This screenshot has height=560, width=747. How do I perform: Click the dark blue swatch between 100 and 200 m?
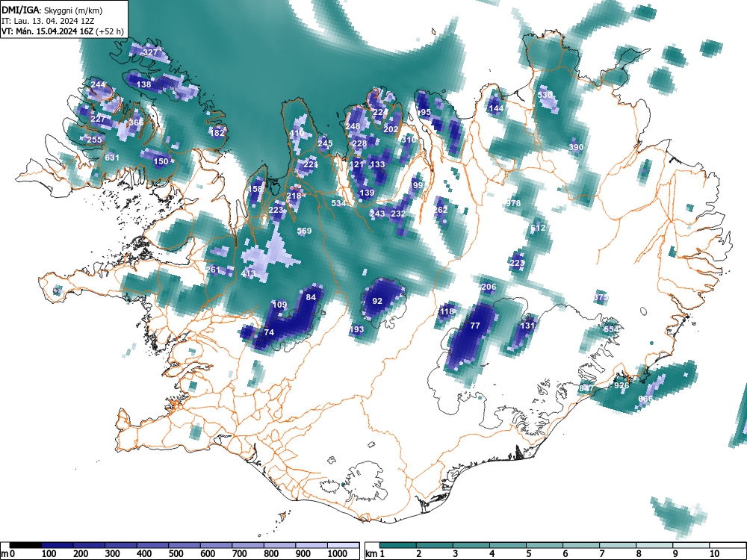[58, 545]
